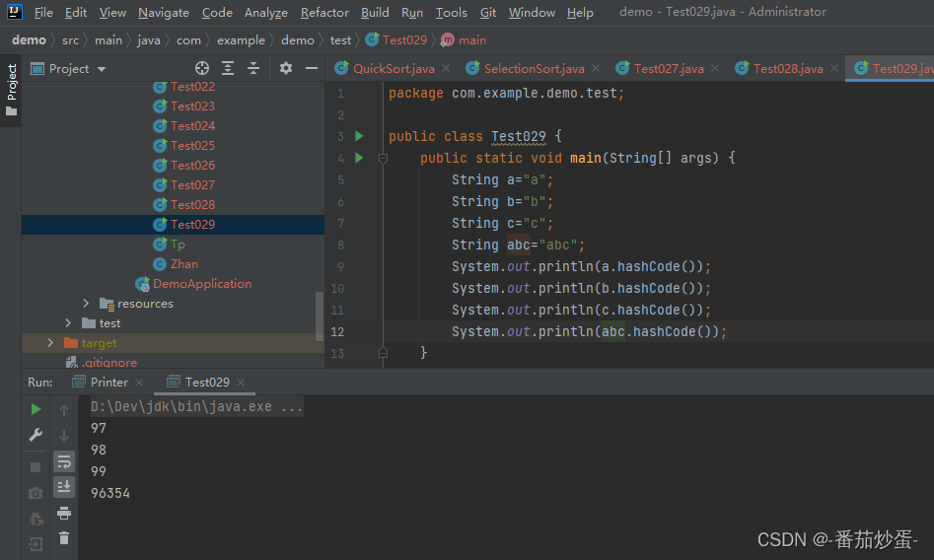934x560 pixels.
Task: Click the locate/select opened file icon
Action: (202, 68)
